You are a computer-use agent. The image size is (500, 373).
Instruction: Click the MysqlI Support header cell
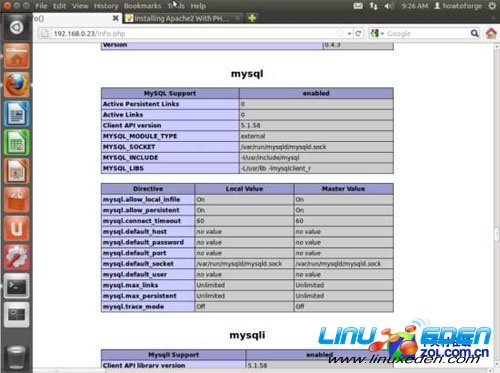click(173, 355)
